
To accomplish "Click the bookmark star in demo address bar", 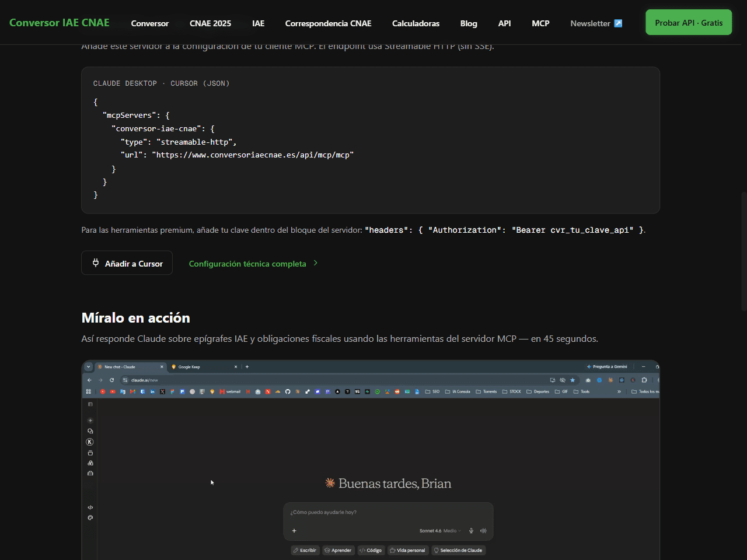I will click(x=573, y=380).
